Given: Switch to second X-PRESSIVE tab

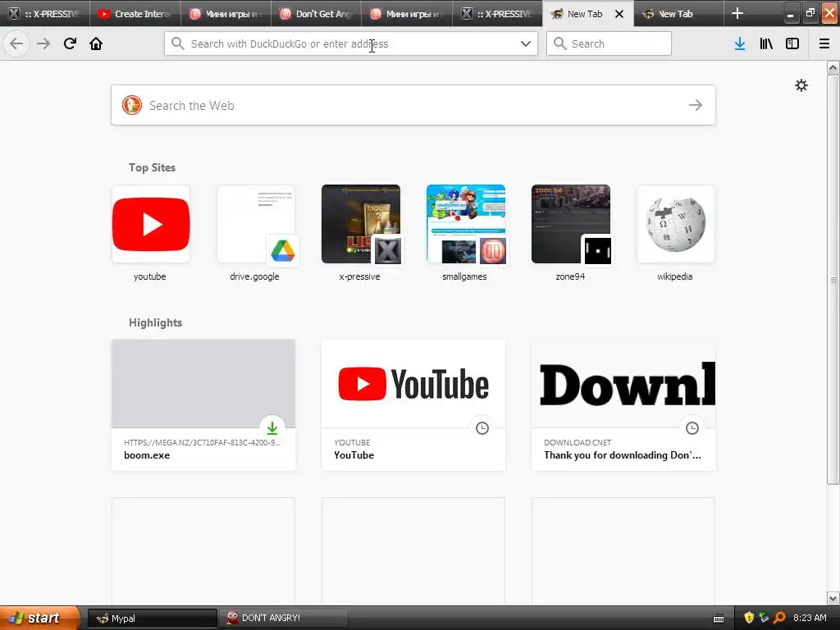Looking at the screenshot, I should 496,13.
